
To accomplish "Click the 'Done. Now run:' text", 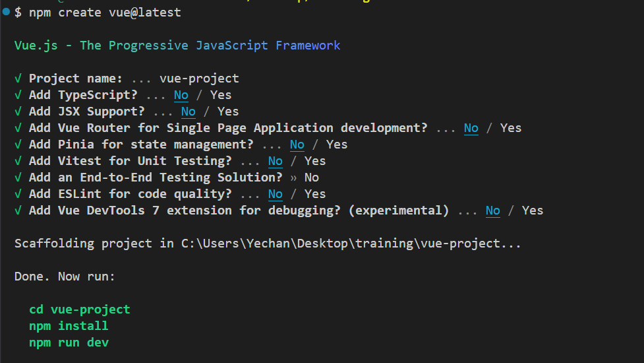I will [x=65, y=277].
